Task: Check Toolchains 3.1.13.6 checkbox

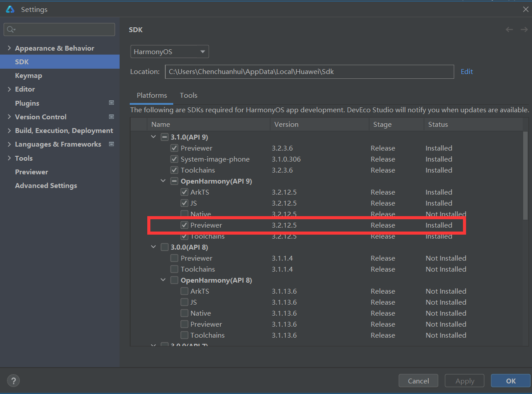Action: pyautogui.click(x=185, y=335)
